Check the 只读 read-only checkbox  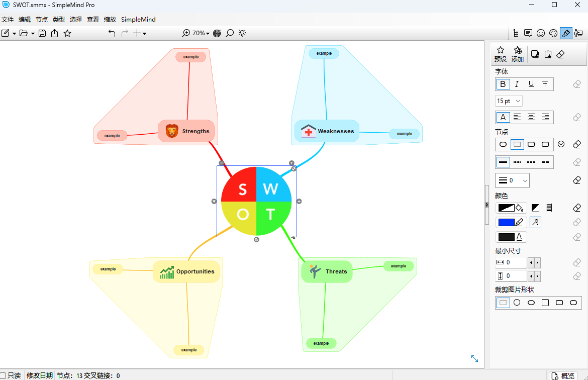pyautogui.click(x=3, y=375)
